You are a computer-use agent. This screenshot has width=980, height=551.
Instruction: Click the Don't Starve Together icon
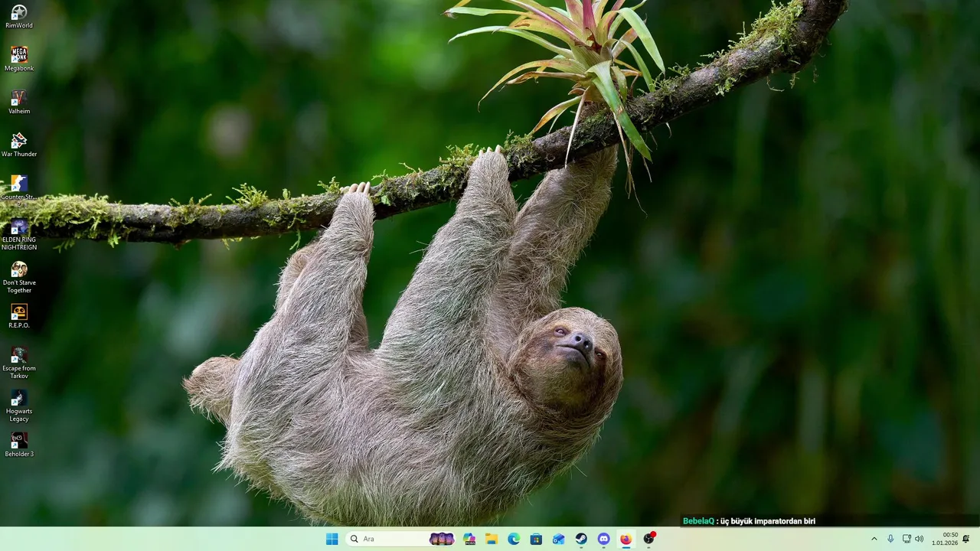coord(19,277)
